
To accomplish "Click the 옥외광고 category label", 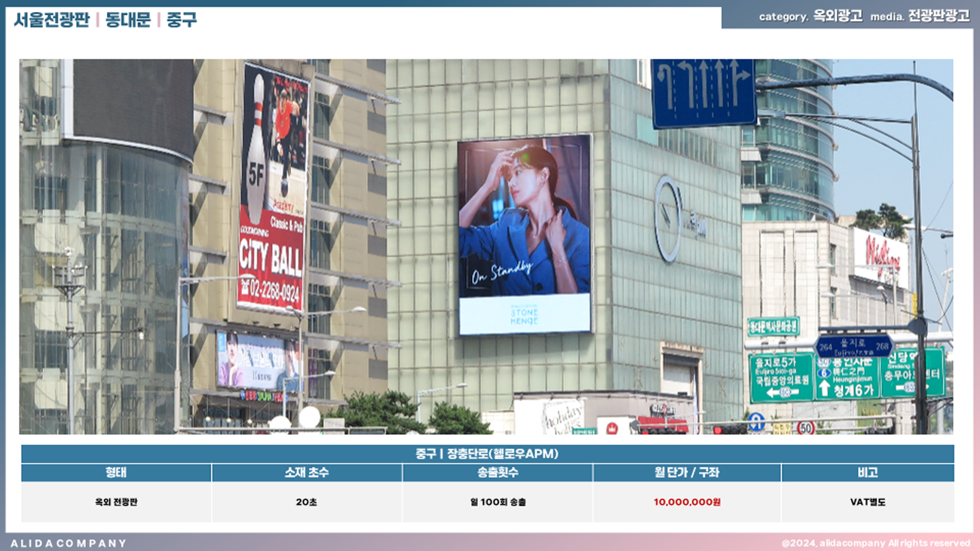I will [x=838, y=17].
